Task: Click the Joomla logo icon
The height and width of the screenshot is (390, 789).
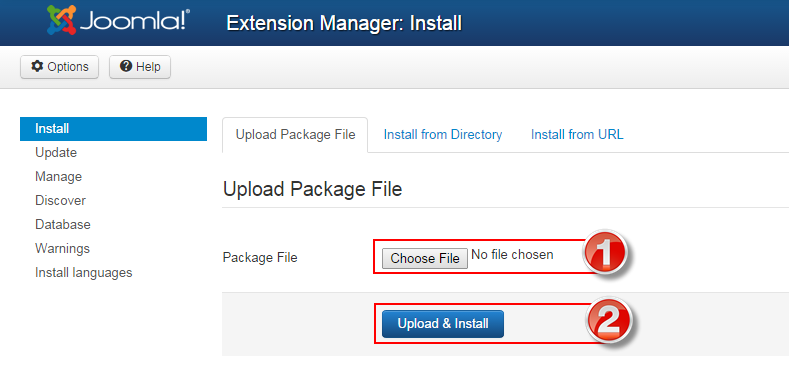Action: tap(62, 20)
